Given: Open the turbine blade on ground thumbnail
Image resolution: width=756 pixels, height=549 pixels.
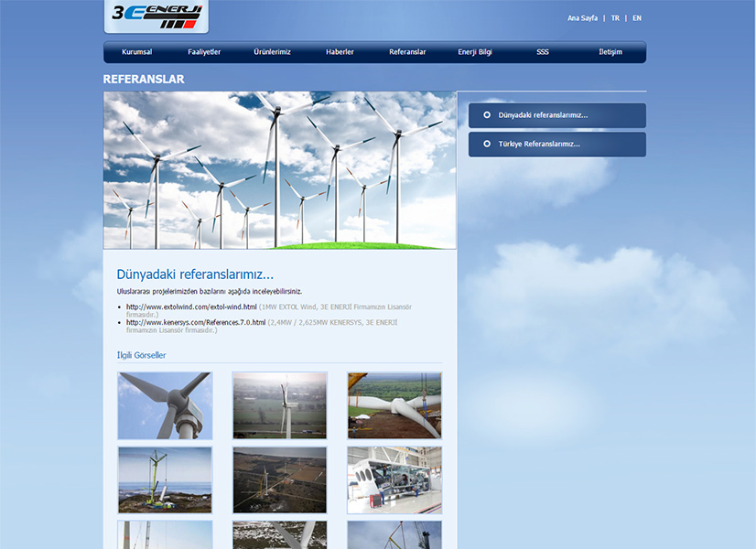Looking at the screenshot, I should click(394, 405).
